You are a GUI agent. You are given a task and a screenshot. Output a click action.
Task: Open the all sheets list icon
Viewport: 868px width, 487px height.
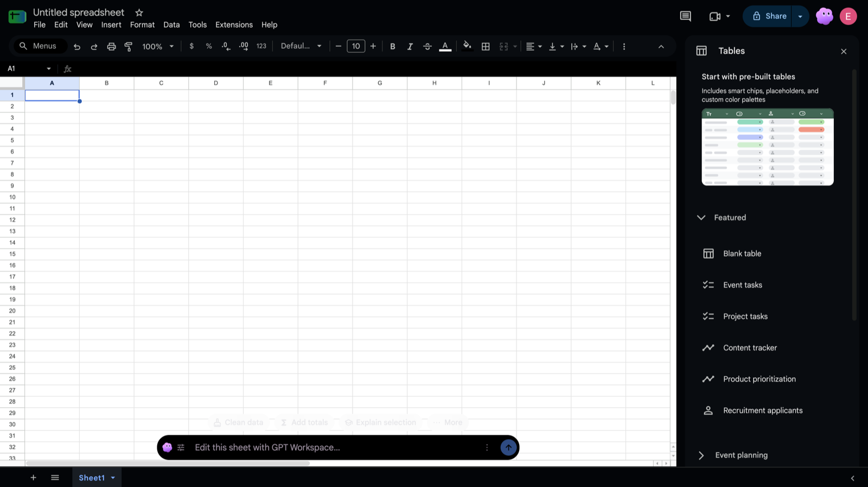point(55,478)
